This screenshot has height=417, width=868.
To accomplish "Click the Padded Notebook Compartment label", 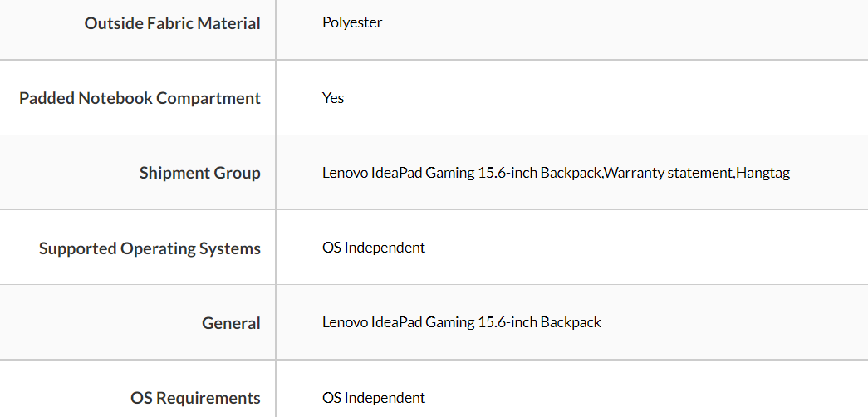I will pos(140,98).
